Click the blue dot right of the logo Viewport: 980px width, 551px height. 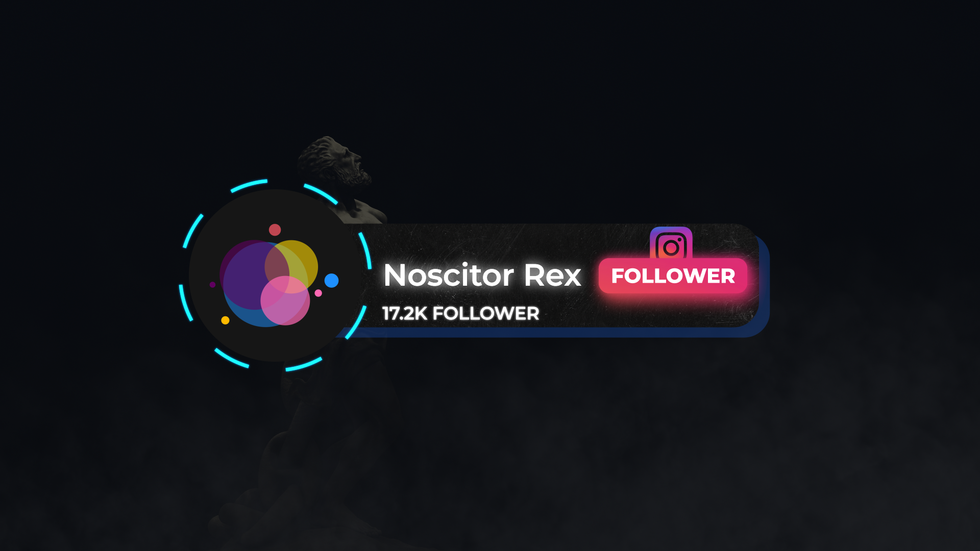331,281
